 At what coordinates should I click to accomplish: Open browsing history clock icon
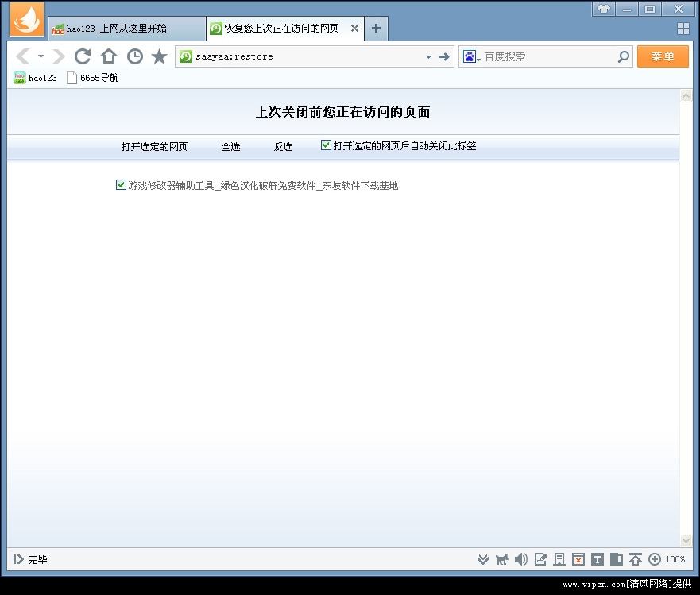[135, 56]
